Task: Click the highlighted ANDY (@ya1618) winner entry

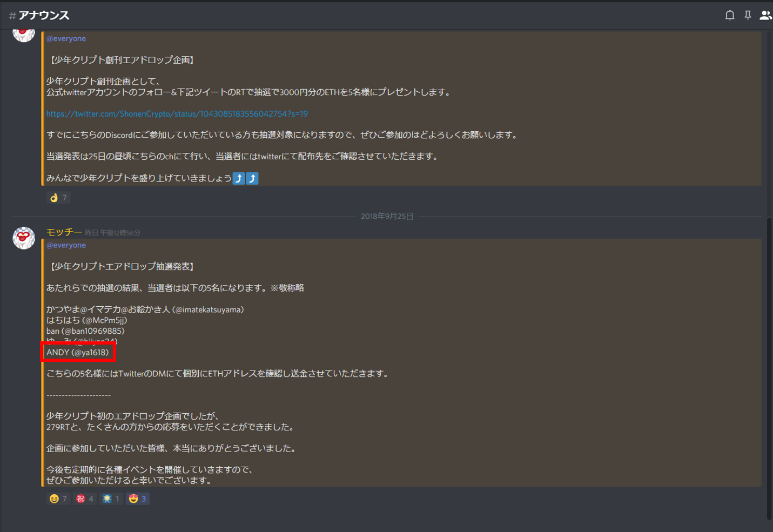Action: pos(78,352)
